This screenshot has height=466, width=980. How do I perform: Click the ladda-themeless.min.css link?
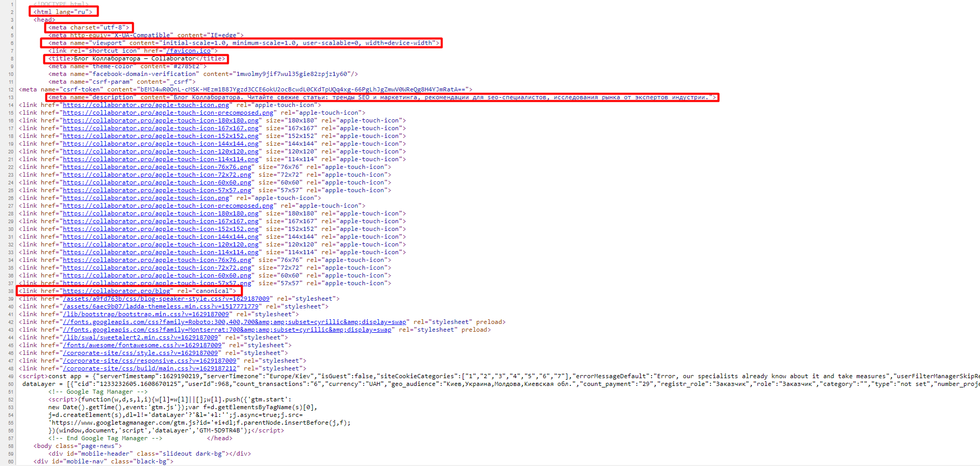[x=160, y=306]
